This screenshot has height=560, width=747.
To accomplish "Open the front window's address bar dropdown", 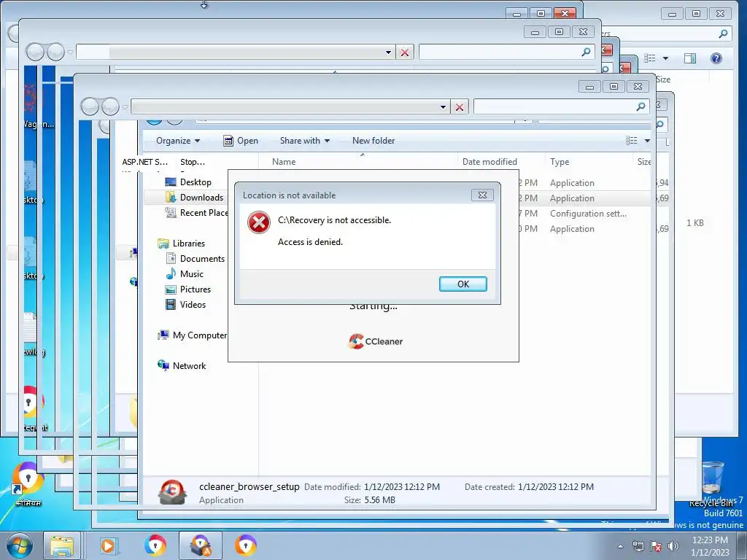I will click(443, 107).
